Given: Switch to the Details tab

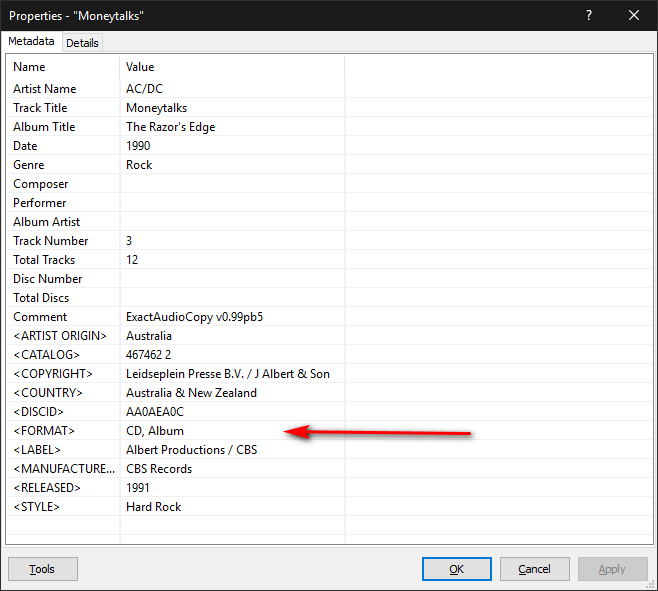Looking at the screenshot, I should pos(82,43).
